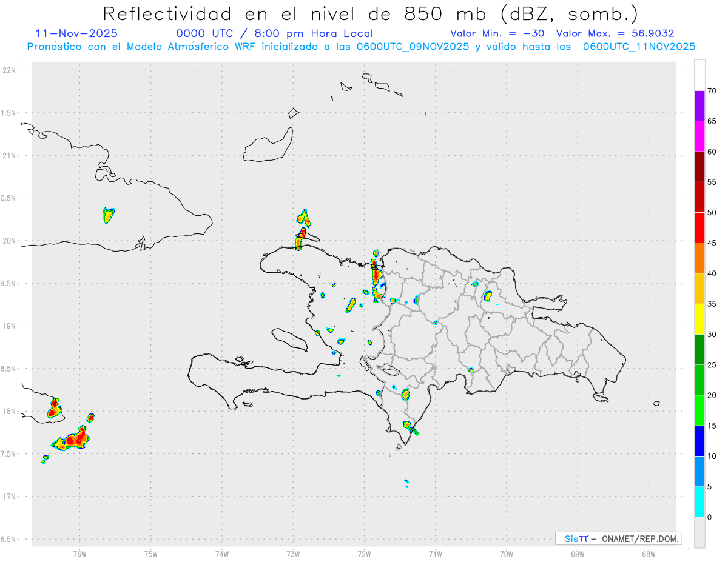Viewport: 728px width, 562px height.
Task: Select the '74W' longitude label
Action: tap(222, 554)
